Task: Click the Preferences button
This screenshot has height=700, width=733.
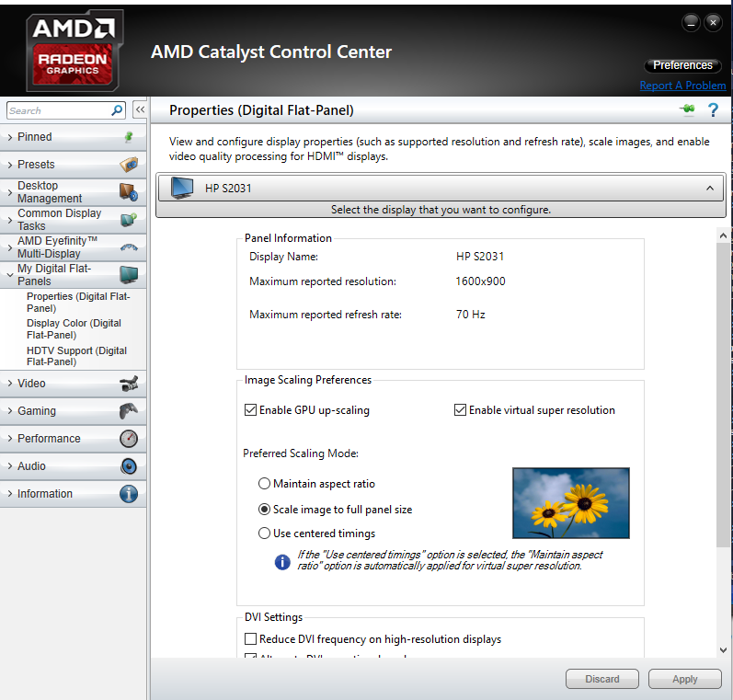Action: click(682, 65)
